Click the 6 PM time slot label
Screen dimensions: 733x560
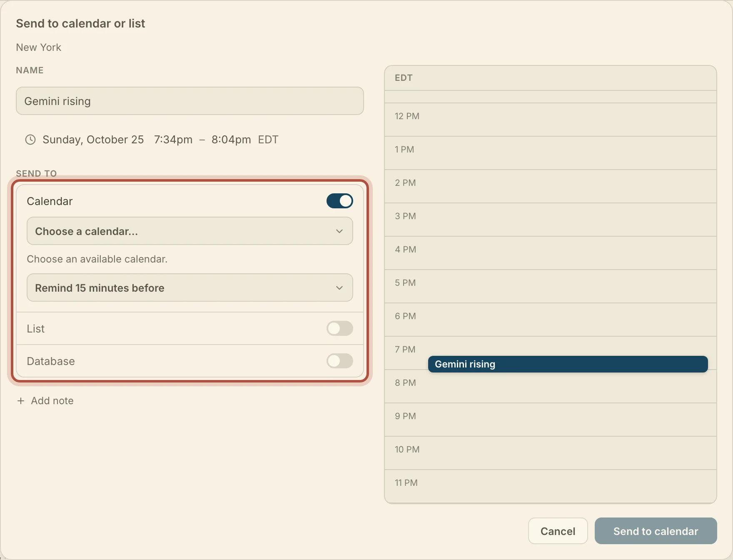pyautogui.click(x=405, y=316)
